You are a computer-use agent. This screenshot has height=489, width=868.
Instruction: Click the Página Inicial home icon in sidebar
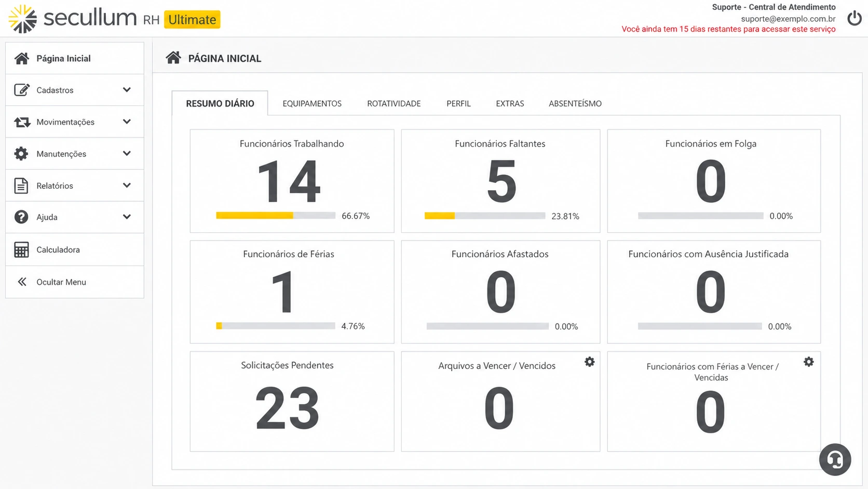click(21, 58)
